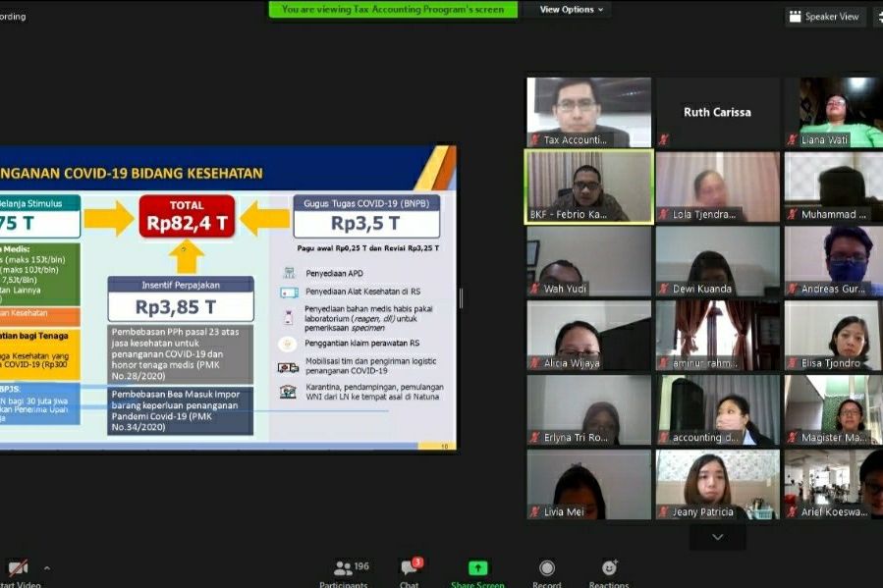
Task: Select Wah Yudi's video tile
Action: pyautogui.click(x=589, y=261)
